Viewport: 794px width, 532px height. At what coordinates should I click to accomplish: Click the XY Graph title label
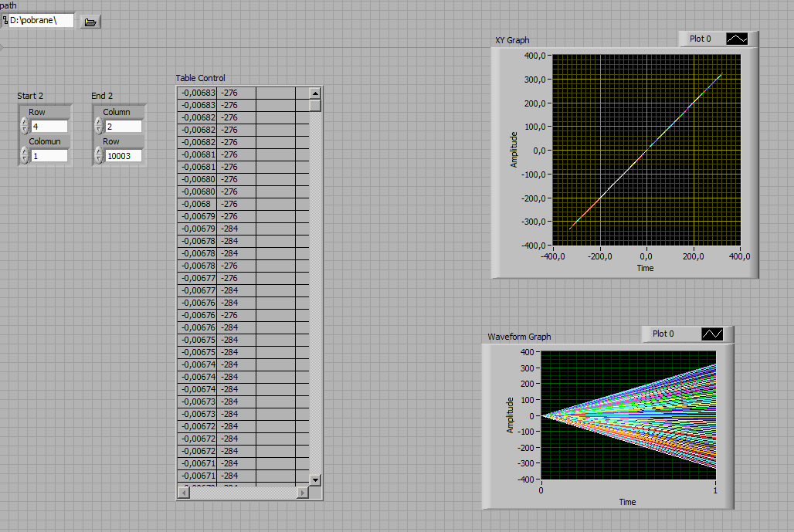click(x=512, y=40)
